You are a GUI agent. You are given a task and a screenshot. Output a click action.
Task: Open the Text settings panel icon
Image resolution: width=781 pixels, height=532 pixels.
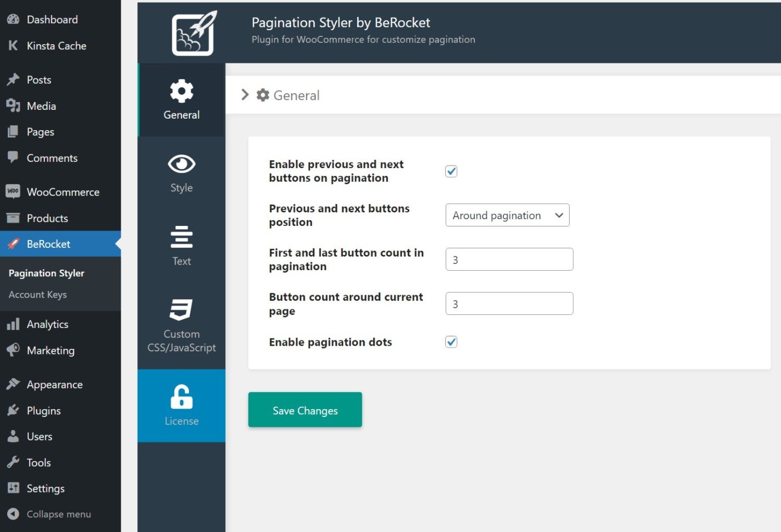point(181,237)
